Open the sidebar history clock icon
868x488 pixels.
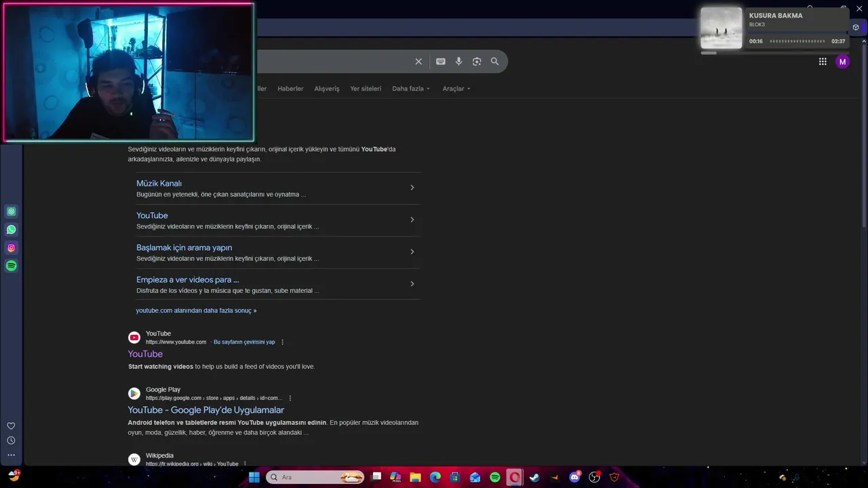click(x=11, y=441)
